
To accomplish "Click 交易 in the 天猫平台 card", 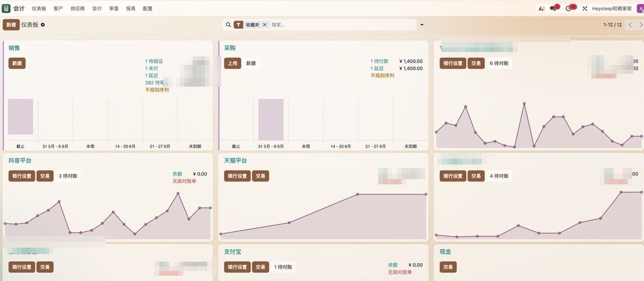I will pos(261,176).
